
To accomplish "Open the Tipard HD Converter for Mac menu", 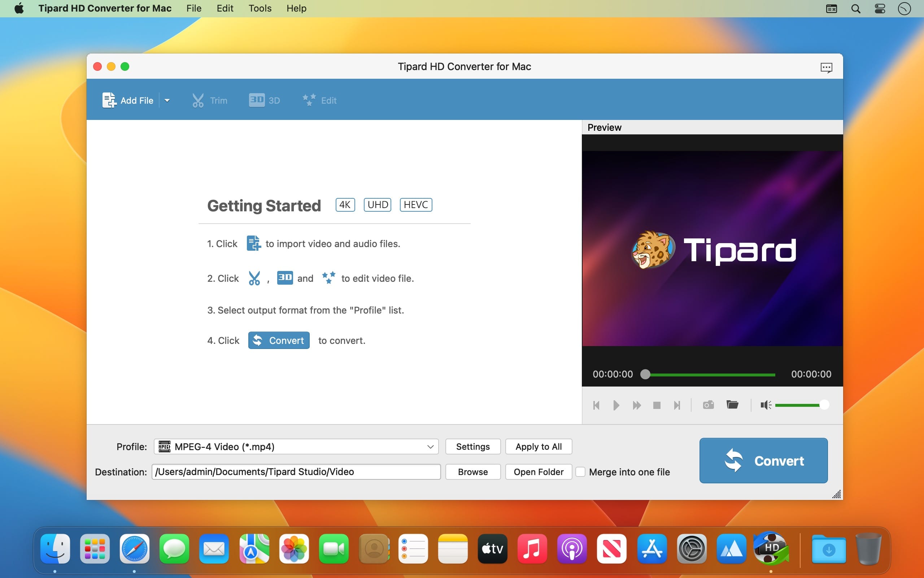I will 105,8.
